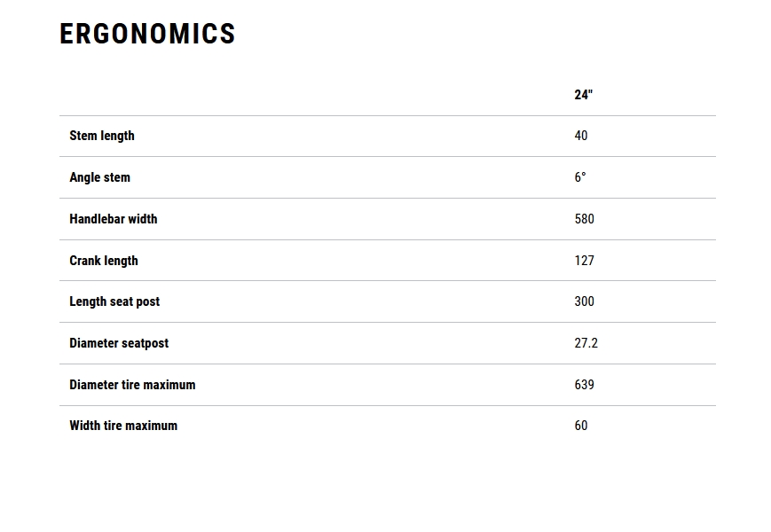Click the ERGONOMICS heading
Image resolution: width=771 pixels, height=532 pixels.
tap(147, 34)
